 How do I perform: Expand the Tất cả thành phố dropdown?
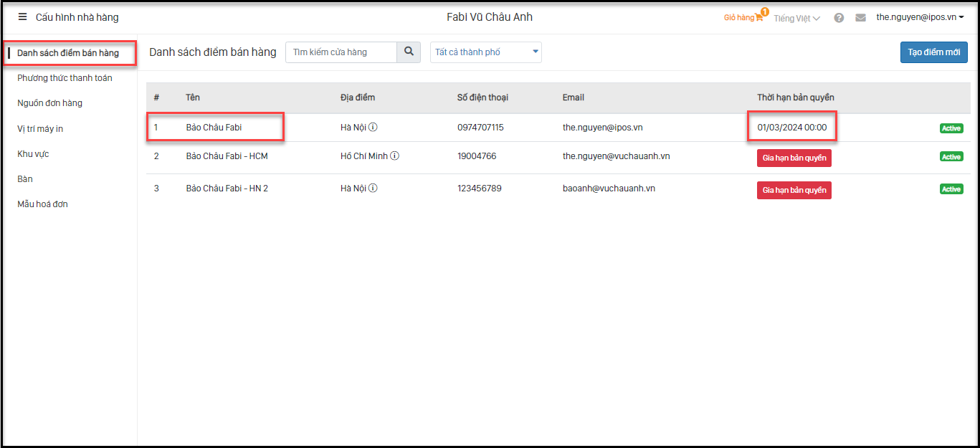point(485,52)
